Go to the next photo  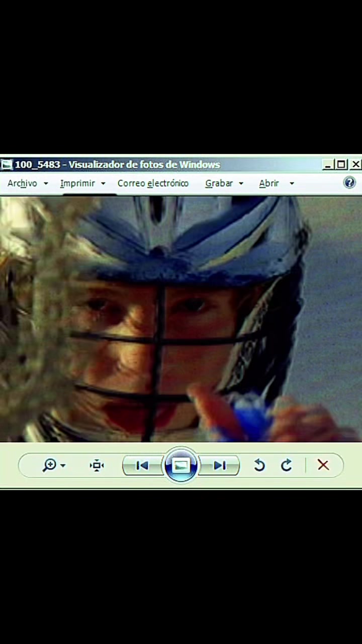click(219, 465)
